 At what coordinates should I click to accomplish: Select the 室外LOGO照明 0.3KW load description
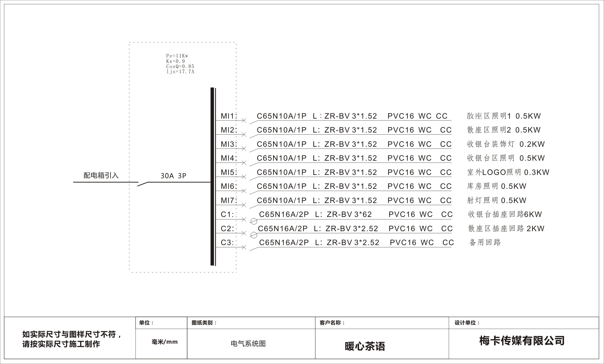coord(508,172)
